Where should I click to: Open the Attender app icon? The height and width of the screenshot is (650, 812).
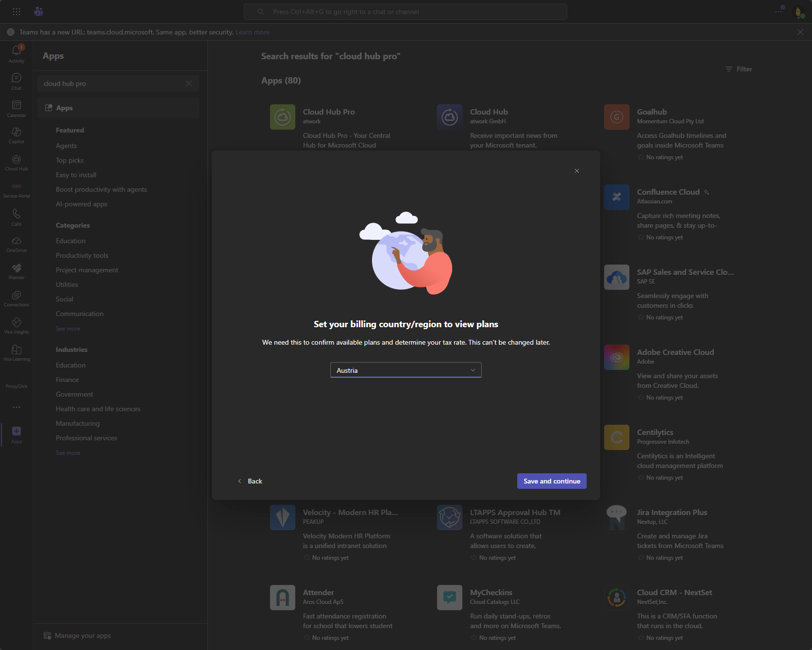click(x=283, y=598)
